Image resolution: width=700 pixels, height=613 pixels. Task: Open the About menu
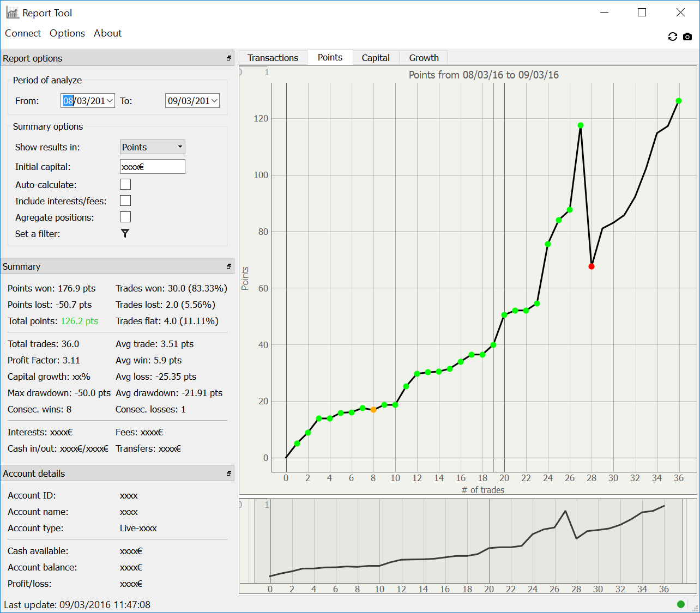pos(107,33)
